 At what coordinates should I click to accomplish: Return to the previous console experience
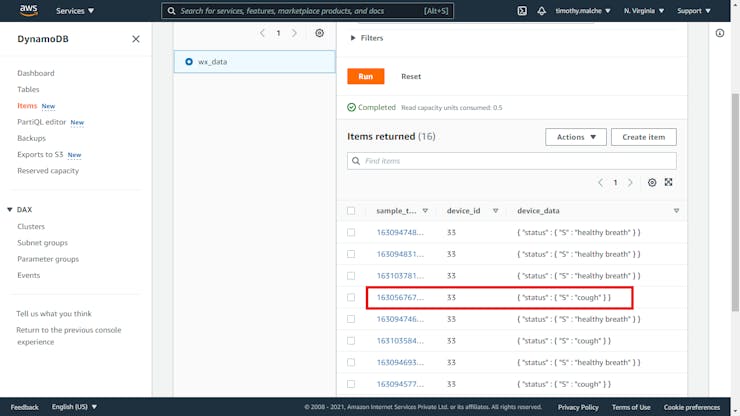tap(69, 336)
